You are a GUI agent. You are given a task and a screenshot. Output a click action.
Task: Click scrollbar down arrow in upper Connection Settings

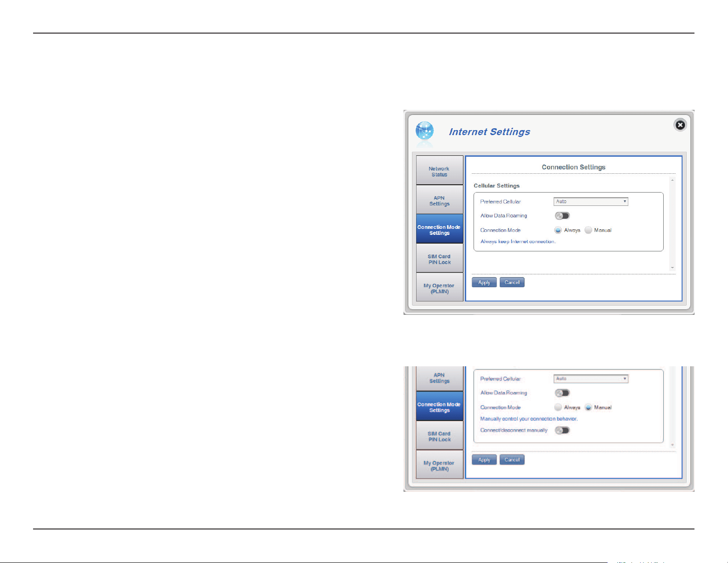[672, 267]
